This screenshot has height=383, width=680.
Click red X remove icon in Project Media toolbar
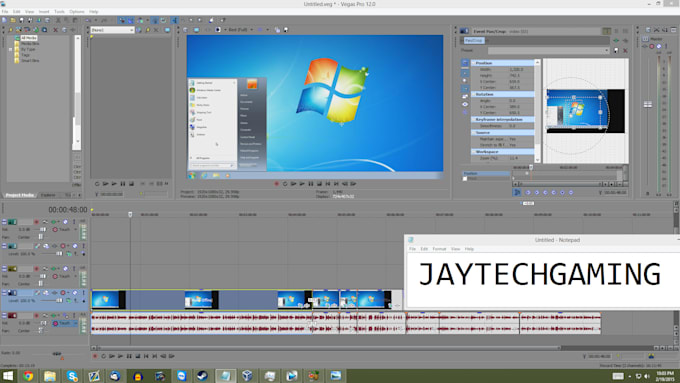point(56,30)
